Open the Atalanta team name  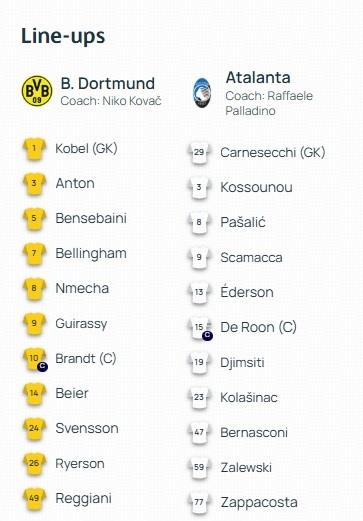(x=258, y=78)
